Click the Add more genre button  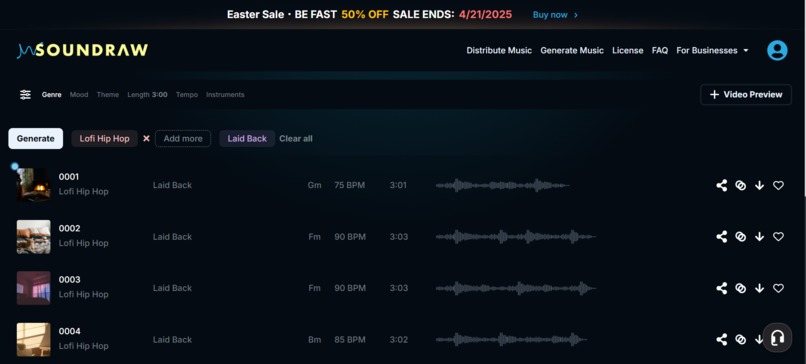pyautogui.click(x=182, y=138)
